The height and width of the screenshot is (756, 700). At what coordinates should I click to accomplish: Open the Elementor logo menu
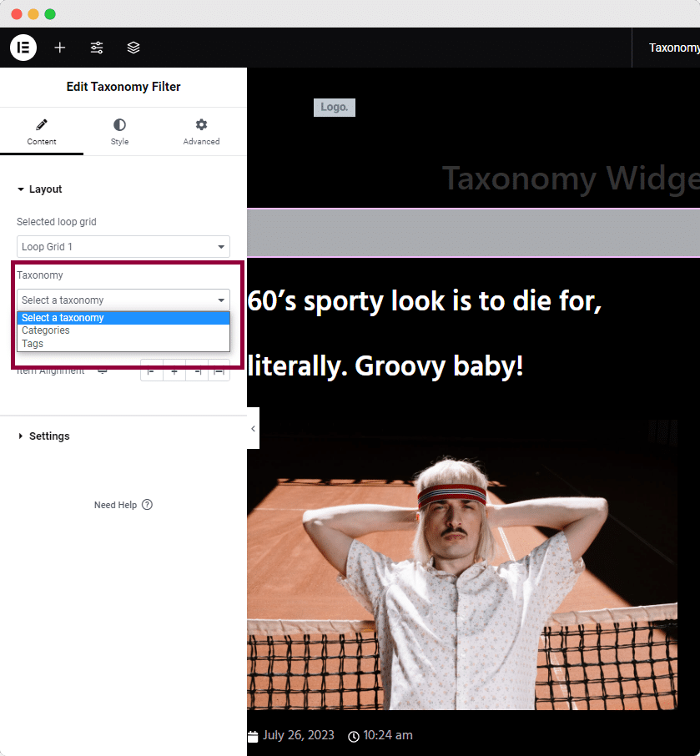[x=23, y=48]
